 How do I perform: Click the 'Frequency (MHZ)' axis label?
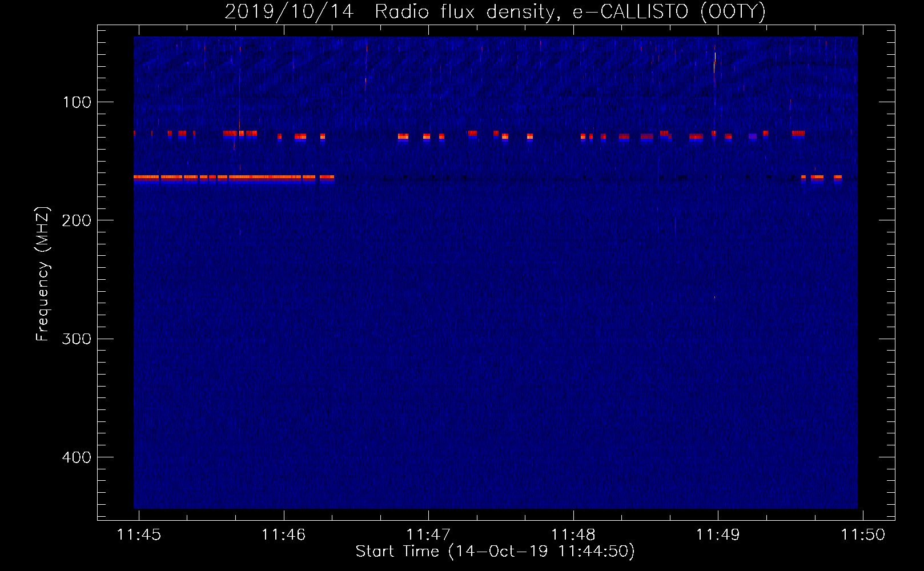[43, 274]
